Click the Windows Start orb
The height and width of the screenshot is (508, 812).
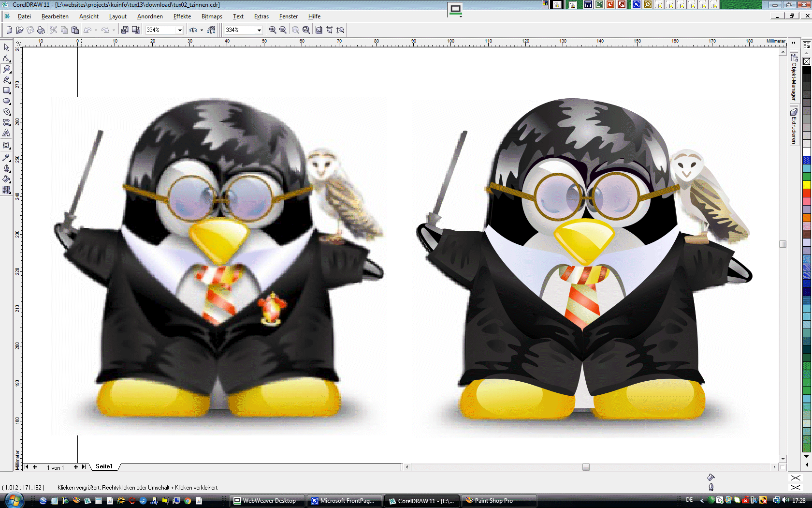(x=14, y=500)
